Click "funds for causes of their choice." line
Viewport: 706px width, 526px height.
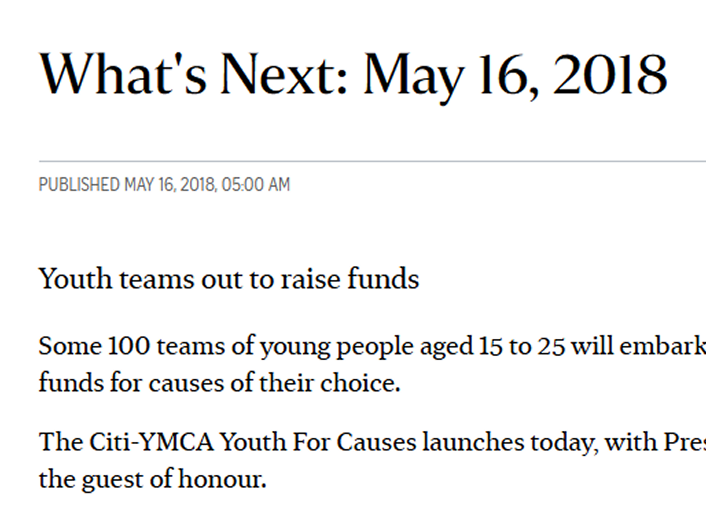[219, 383]
